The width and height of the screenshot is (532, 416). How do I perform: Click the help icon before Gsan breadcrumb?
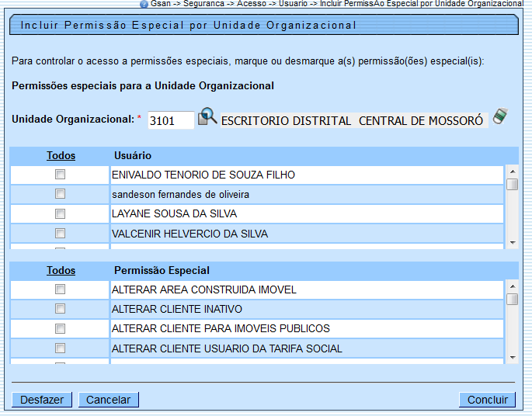(144, 4)
